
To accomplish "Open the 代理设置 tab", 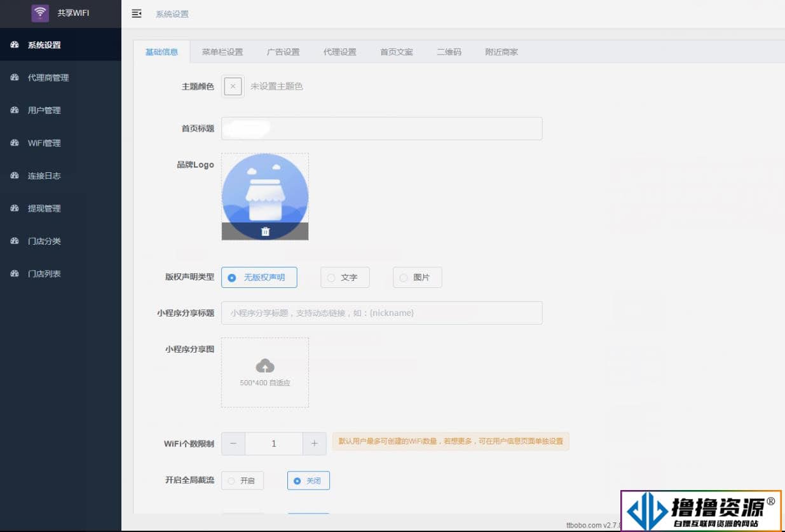I will pos(339,52).
